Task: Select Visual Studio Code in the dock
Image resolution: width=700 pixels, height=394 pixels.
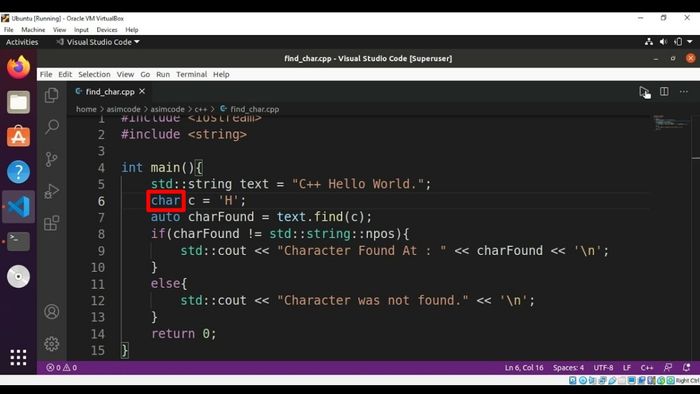Action: coord(18,206)
